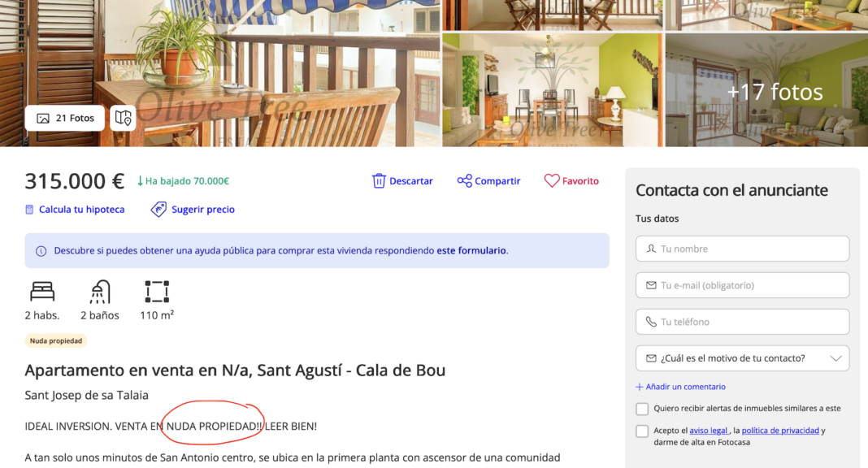Click the Descartar trash icon
This screenshot has width=868, height=468.
coord(379,180)
